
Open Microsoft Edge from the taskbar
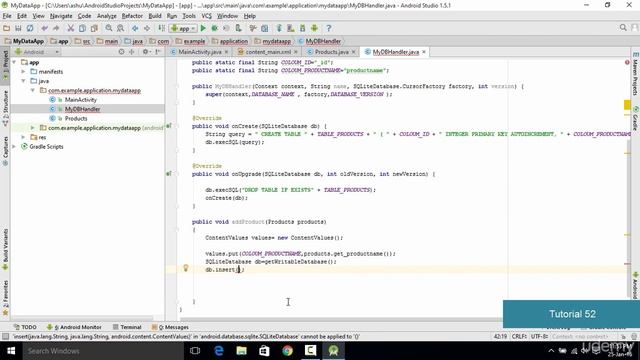218,351
